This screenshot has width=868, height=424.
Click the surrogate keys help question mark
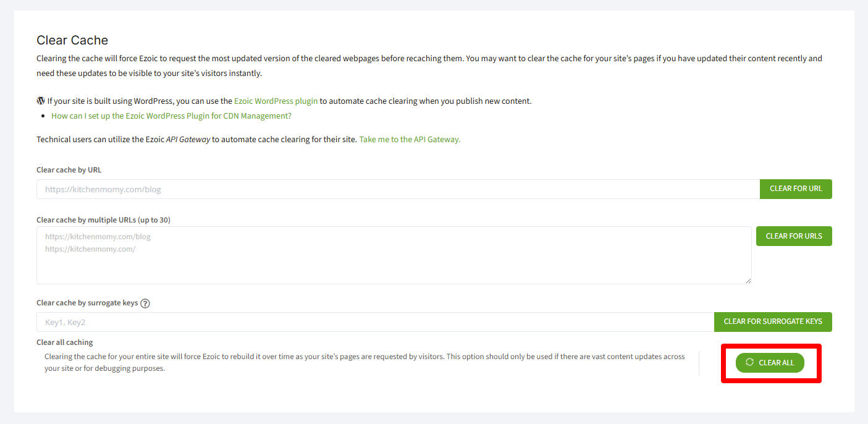[145, 303]
